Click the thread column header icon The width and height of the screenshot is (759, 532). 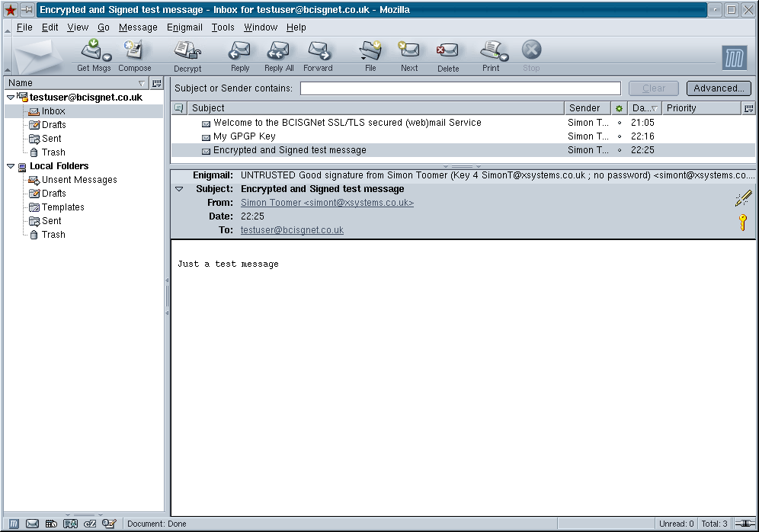(178, 108)
